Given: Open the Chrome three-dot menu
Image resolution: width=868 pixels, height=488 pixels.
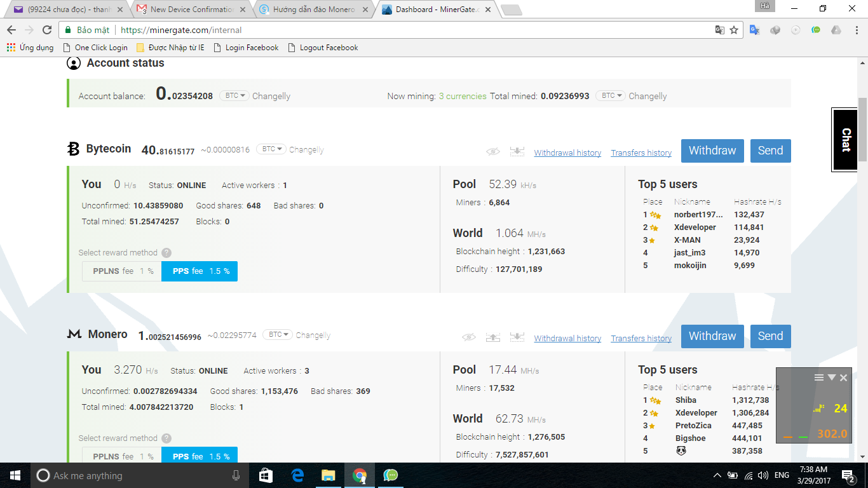Looking at the screenshot, I should [x=855, y=30].
